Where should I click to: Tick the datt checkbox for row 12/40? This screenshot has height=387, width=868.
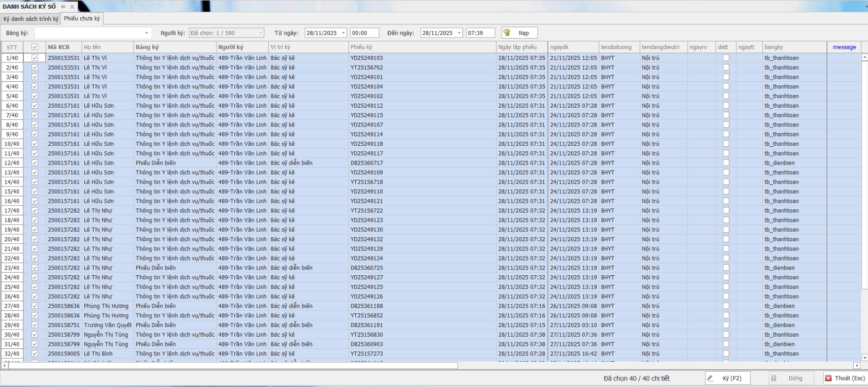click(x=726, y=163)
